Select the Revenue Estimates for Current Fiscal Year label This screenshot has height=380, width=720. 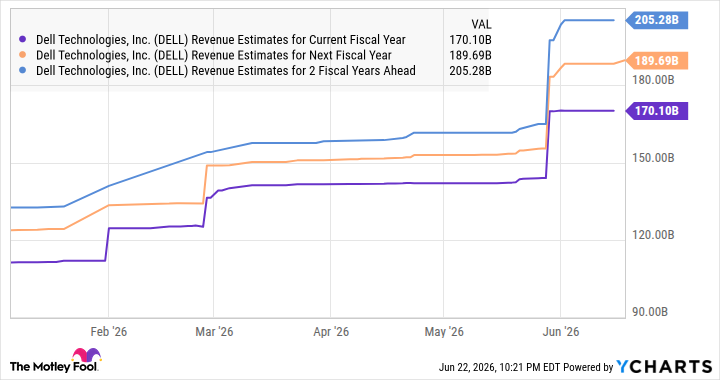point(221,40)
